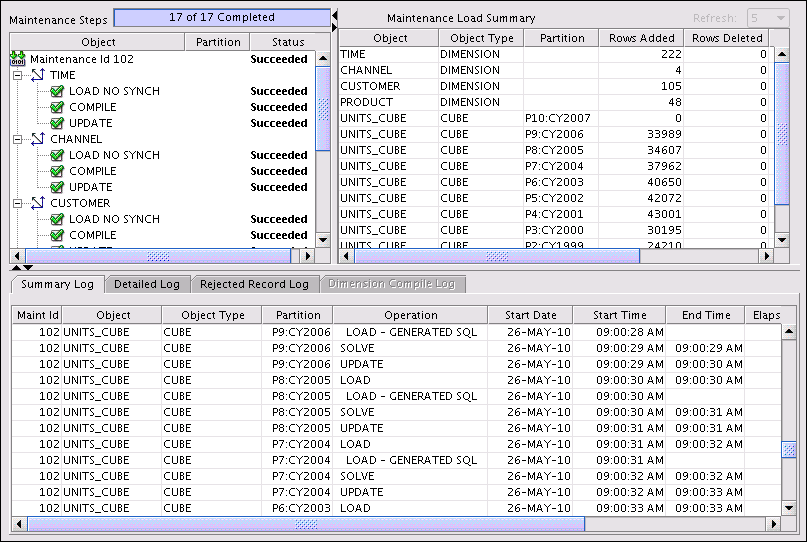Click the Start Time column header
807x542 pixels.
tap(620, 315)
